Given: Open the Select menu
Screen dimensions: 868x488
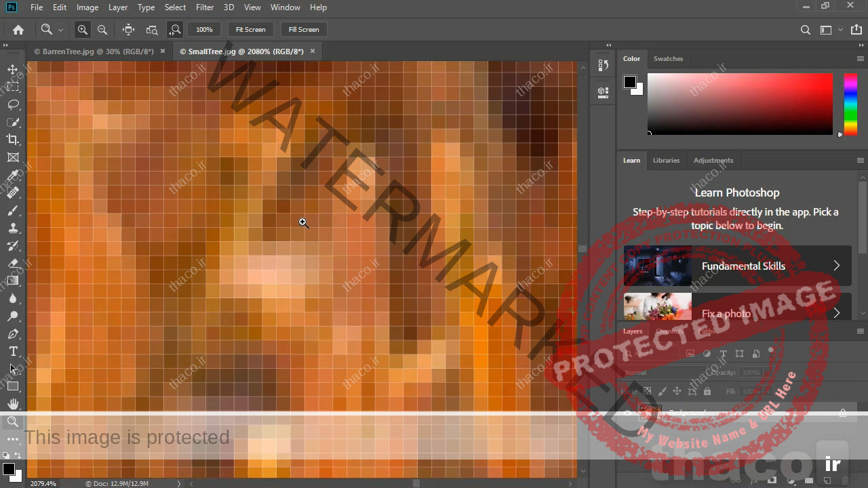Looking at the screenshot, I should tap(175, 7).
